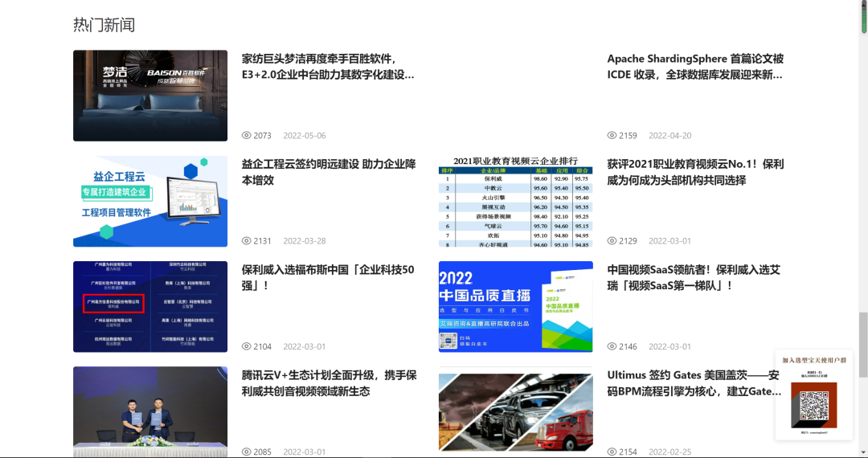Click the 梦洁 BAISON bedroom thumbnail
This screenshot has width=868, height=458.
[150, 96]
